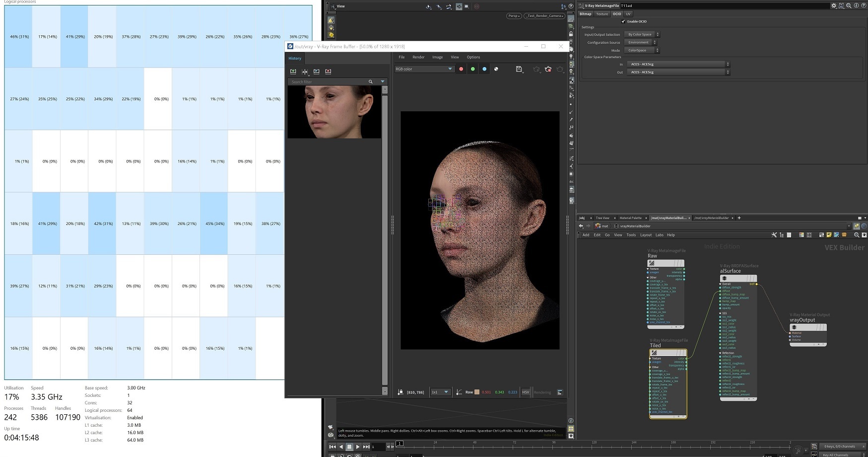This screenshot has height=457, width=868.
Task: Go back with network editor arrow
Action: click(x=581, y=226)
